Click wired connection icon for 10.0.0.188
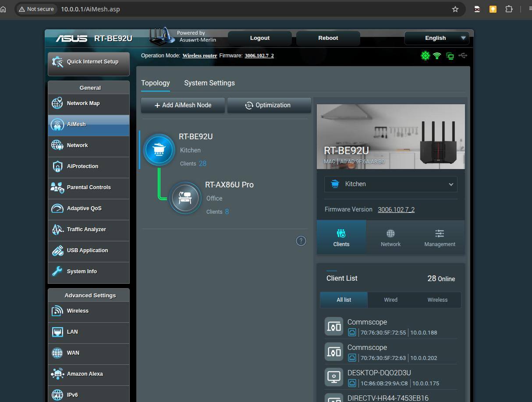Screen dimensions: 532x402 pos(352,332)
